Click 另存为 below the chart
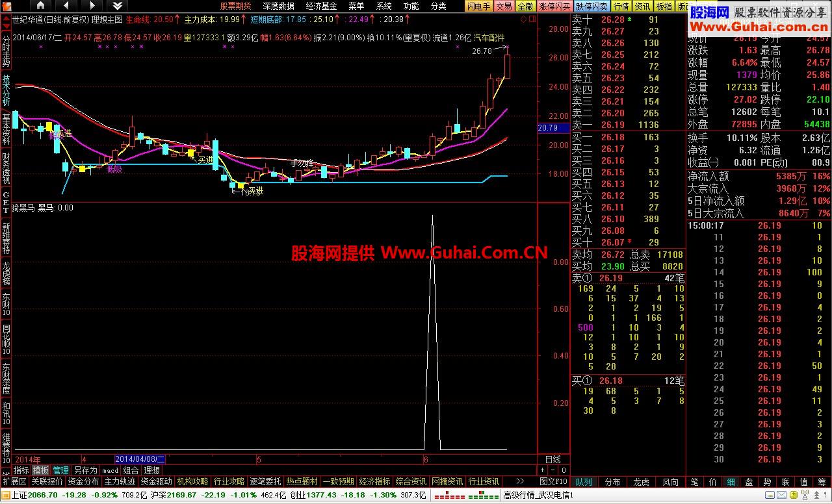Viewport: 832px width, 504px height. [85, 470]
